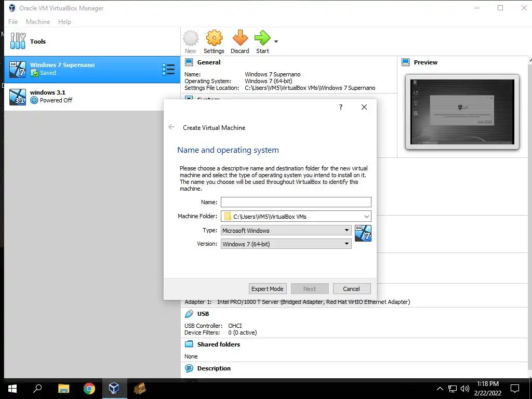Click the Preview section icon

[405, 62]
